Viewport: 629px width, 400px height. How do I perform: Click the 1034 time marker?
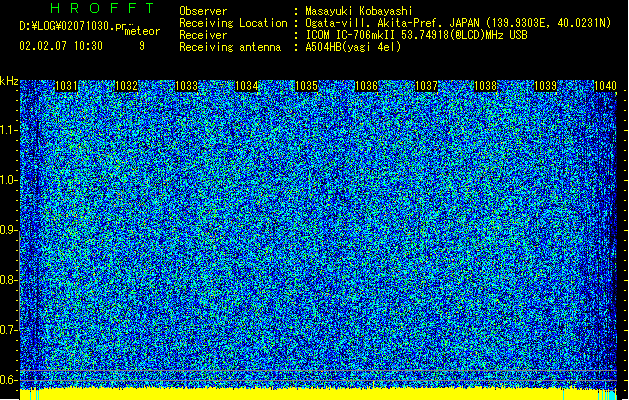coord(246,86)
